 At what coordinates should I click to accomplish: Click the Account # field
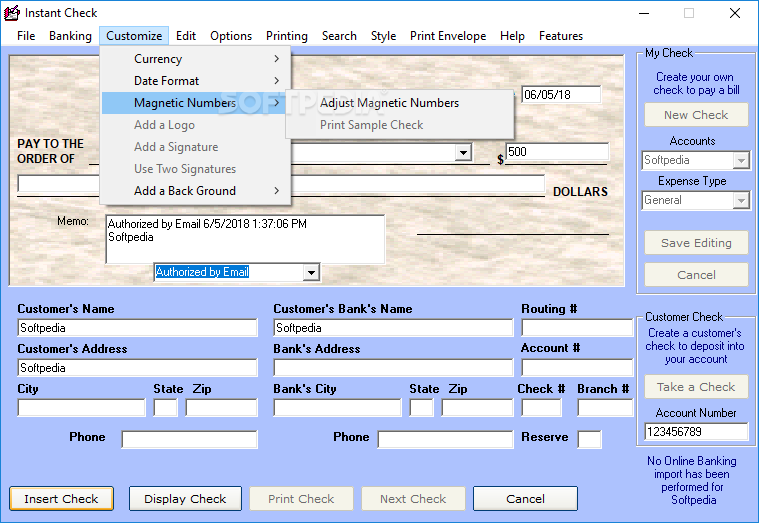577,368
